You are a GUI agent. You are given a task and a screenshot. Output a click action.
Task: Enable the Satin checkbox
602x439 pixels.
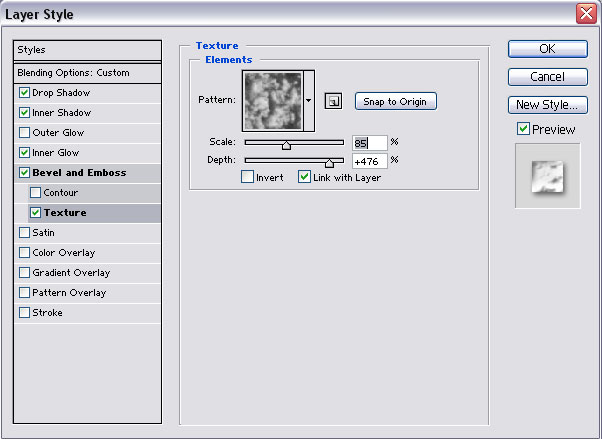pyautogui.click(x=24, y=232)
